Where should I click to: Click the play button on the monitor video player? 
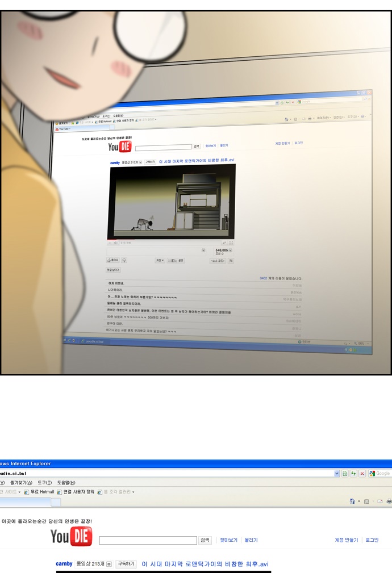[x=110, y=242]
